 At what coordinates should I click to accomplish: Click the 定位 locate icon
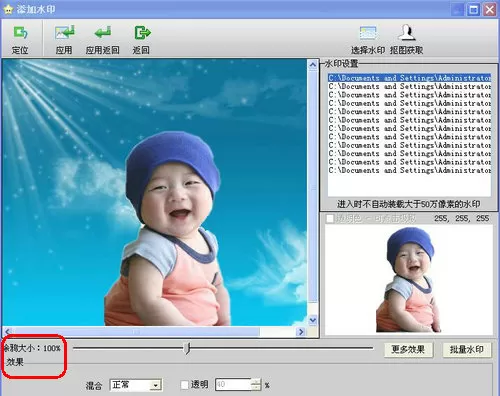(20, 33)
